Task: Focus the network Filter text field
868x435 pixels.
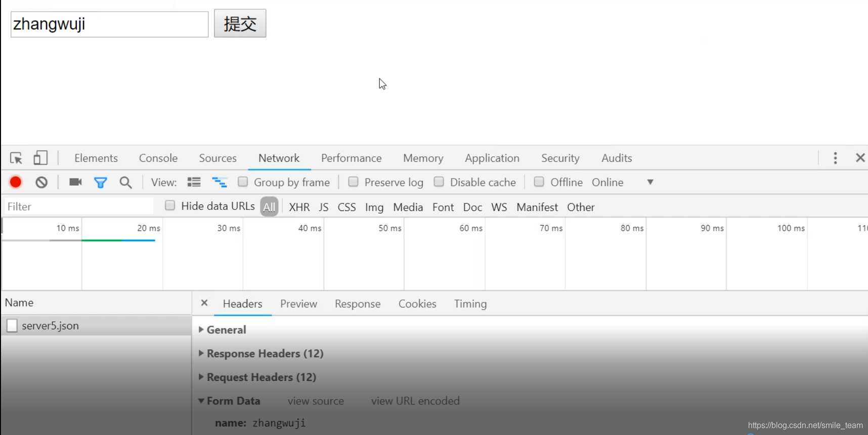Action: point(79,206)
